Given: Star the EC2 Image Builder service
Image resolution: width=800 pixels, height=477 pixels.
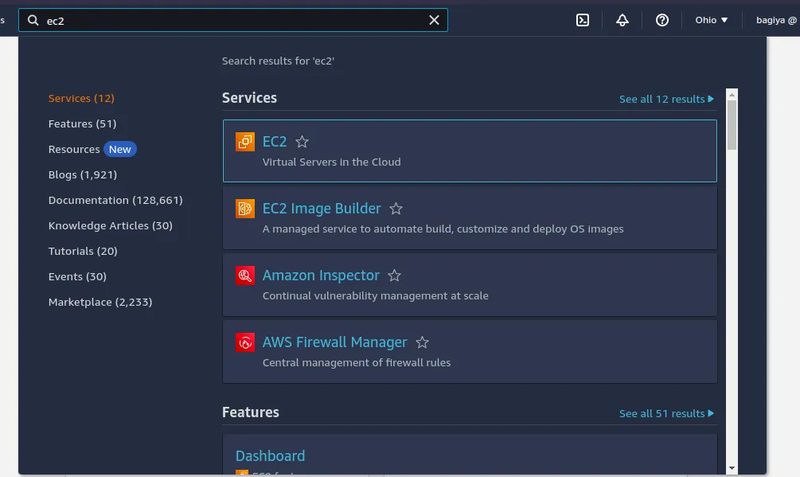Looking at the screenshot, I should [396, 209].
